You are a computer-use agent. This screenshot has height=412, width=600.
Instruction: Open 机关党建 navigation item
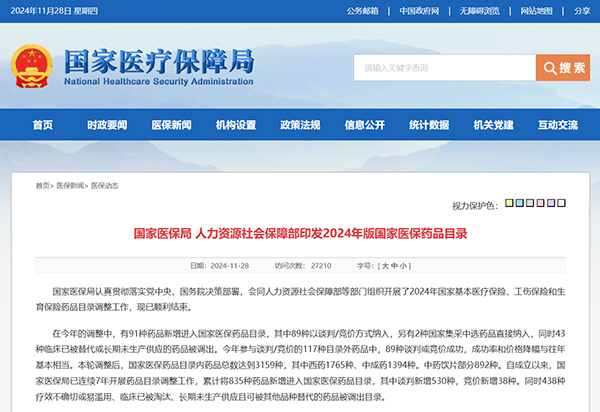tap(494, 125)
